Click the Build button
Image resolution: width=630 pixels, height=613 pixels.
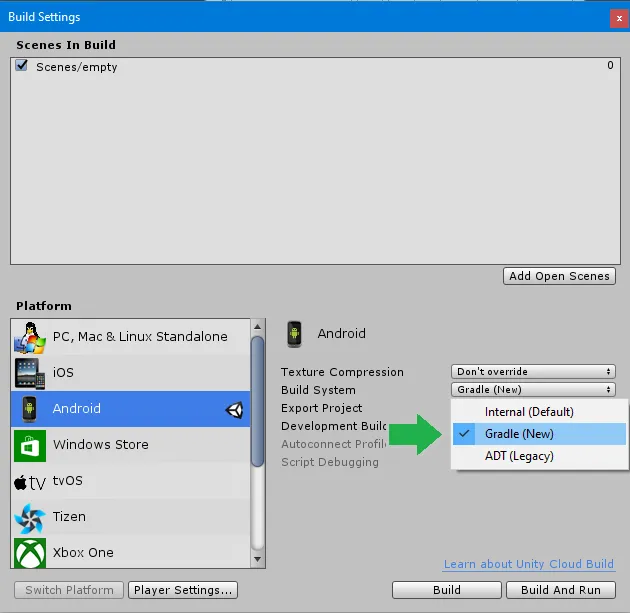click(447, 590)
